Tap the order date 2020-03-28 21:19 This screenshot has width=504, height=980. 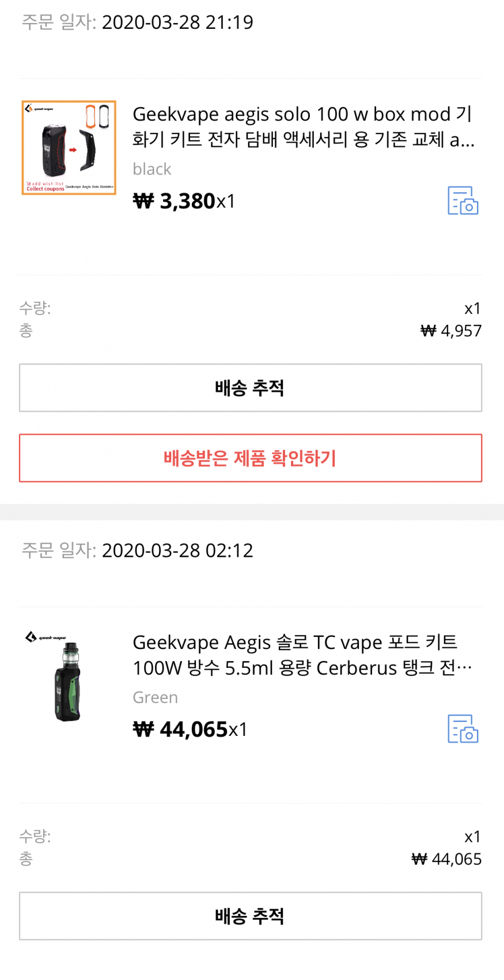(x=177, y=22)
